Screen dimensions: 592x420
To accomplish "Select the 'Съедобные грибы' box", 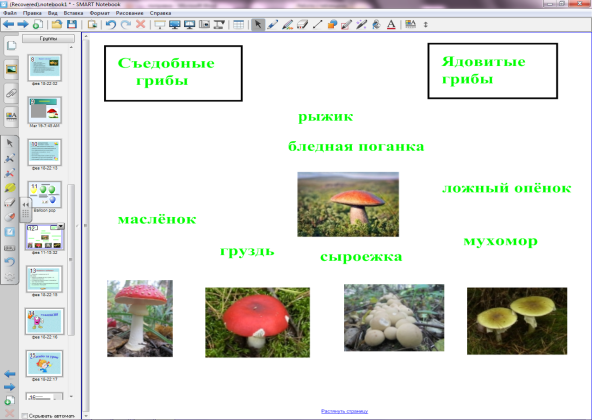I will pyautogui.click(x=173, y=73).
